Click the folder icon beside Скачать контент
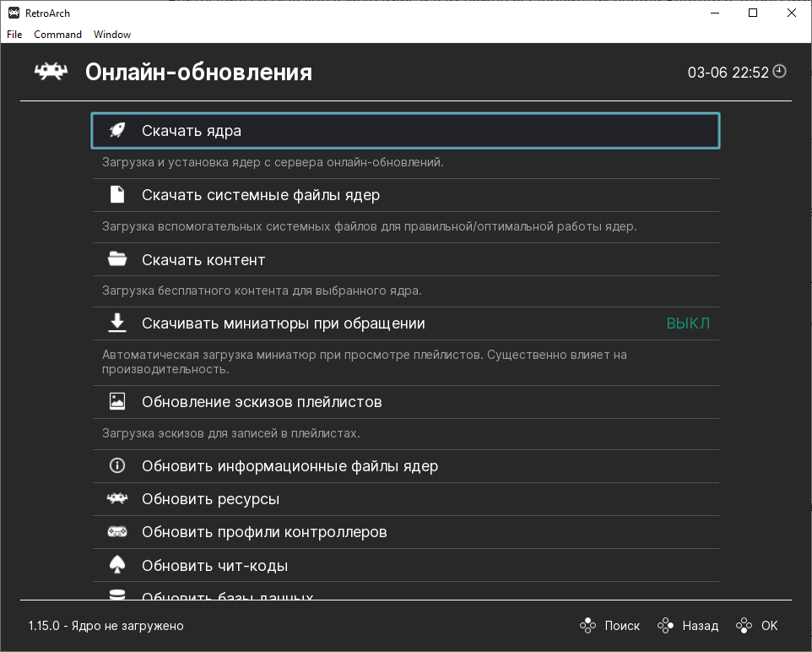 [117, 258]
